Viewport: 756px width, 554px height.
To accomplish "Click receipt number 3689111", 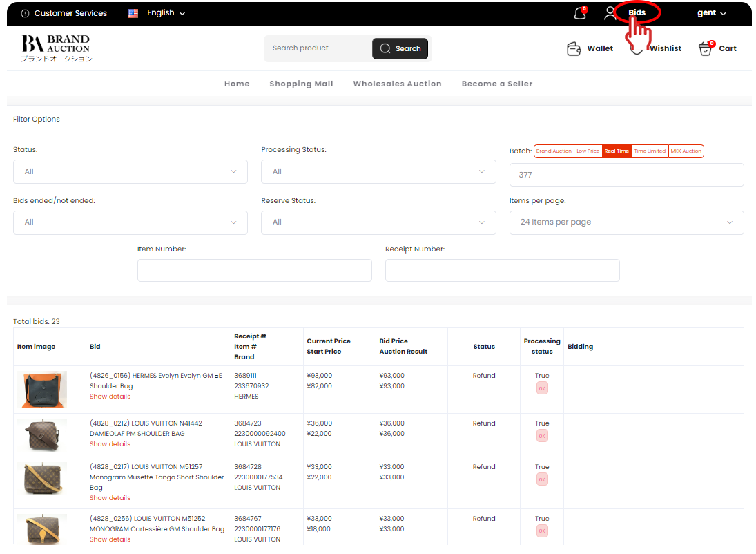I will (x=245, y=376).
